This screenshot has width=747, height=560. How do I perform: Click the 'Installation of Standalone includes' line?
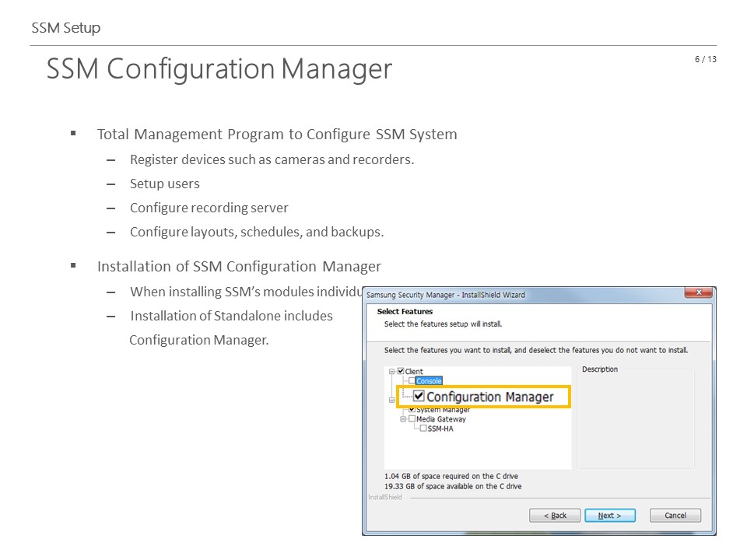tap(232, 317)
